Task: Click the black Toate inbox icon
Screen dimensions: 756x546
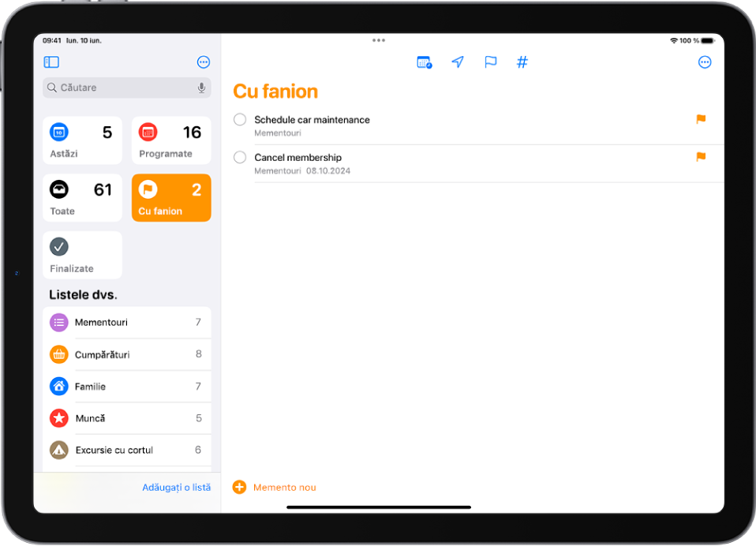Action: [59, 189]
